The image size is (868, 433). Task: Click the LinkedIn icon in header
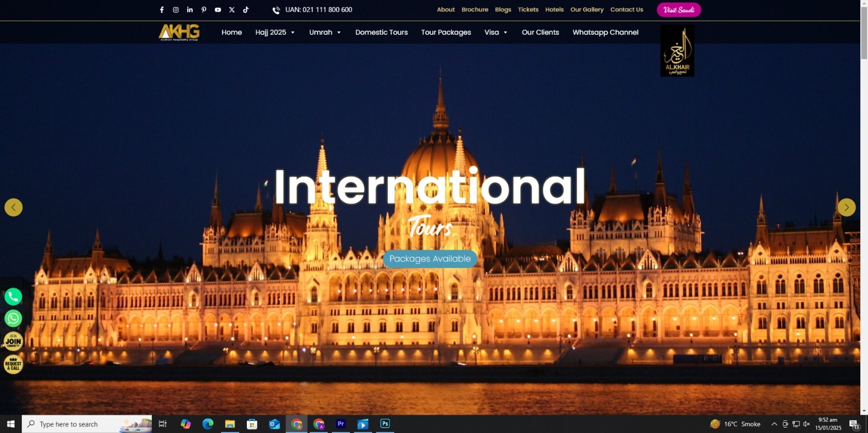pos(190,10)
